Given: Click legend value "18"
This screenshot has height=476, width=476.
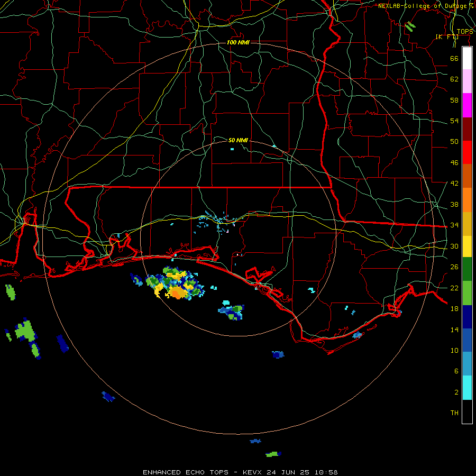Looking at the screenshot, I should click(x=454, y=309).
